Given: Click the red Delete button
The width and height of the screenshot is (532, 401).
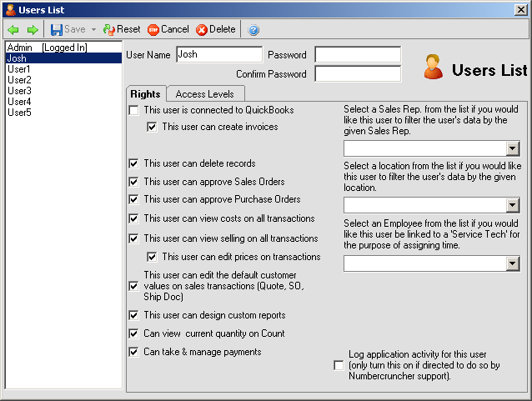Looking at the screenshot, I should coord(215,29).
